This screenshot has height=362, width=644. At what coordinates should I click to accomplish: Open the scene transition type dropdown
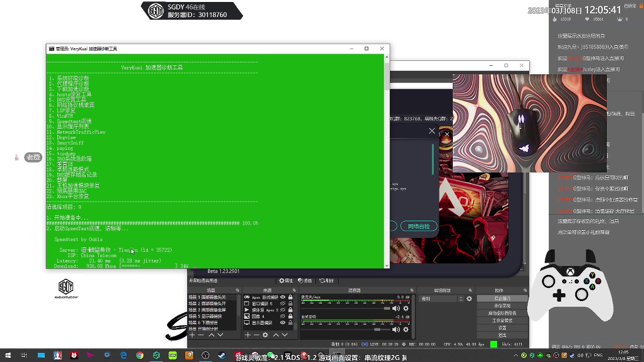[442, 299]
